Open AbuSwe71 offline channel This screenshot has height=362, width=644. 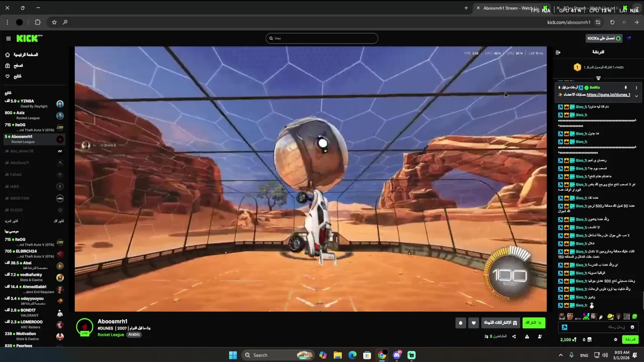tap(34, 163)
